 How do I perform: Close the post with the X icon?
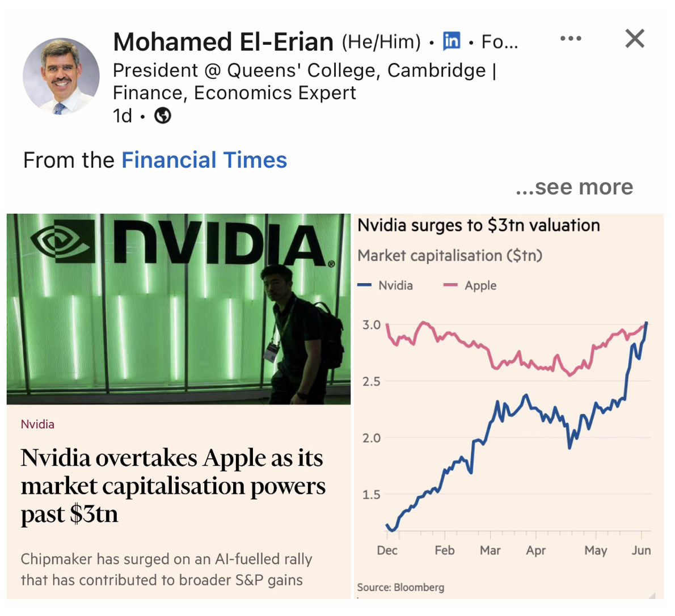(635, 39)
